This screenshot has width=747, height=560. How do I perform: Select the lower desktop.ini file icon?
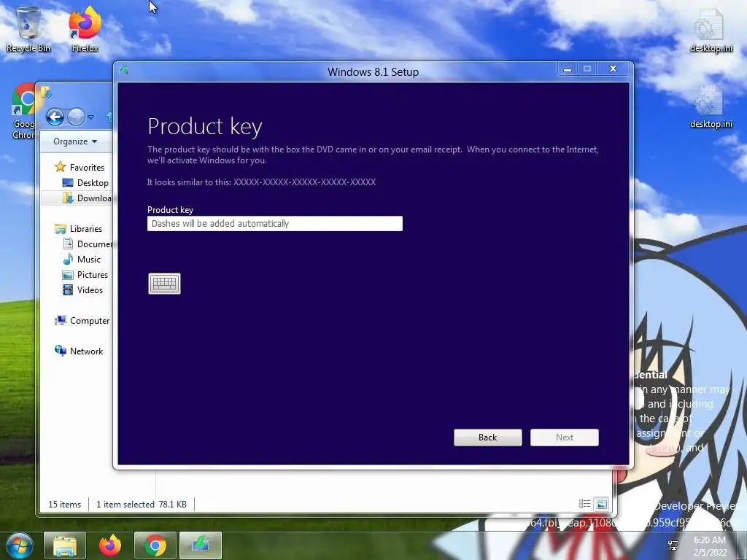click(x=711, y=106)
